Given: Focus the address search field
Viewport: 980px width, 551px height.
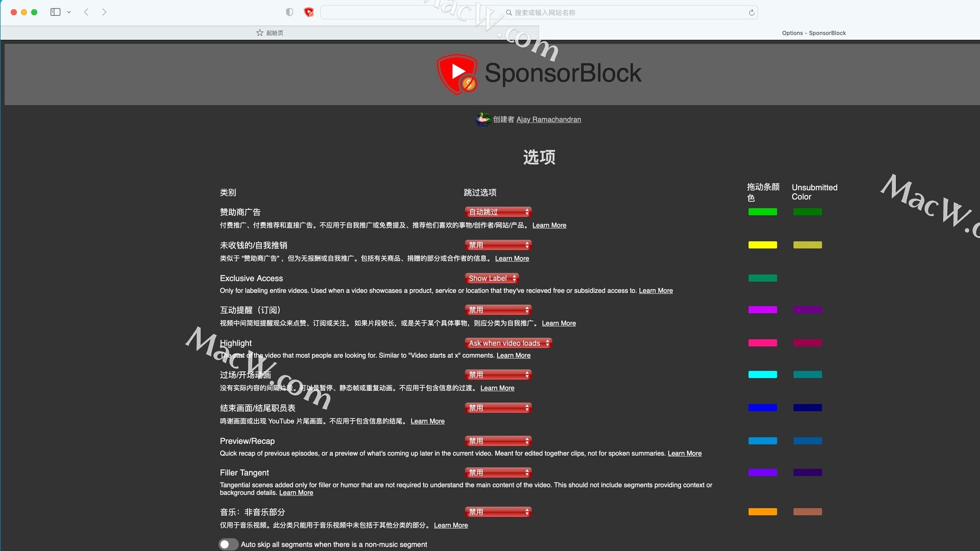Looking at the screenshot, I should (x=539, y=12).
